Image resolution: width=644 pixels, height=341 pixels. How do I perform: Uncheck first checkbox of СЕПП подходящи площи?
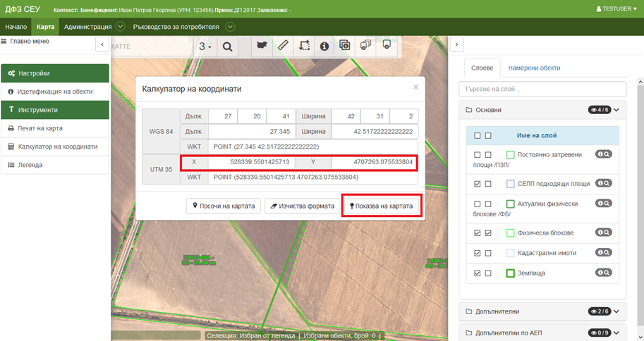click(x=478, y=184)
